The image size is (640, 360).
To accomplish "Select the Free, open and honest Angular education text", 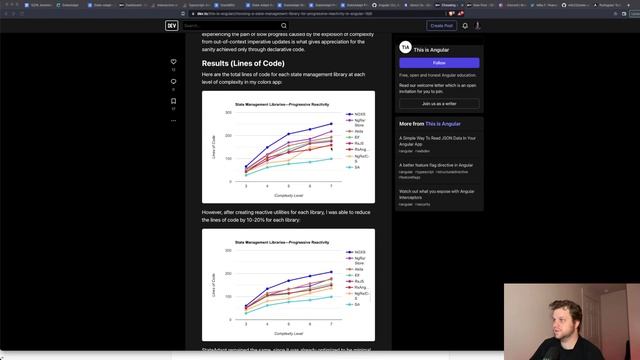I will (x=438, y=76).
